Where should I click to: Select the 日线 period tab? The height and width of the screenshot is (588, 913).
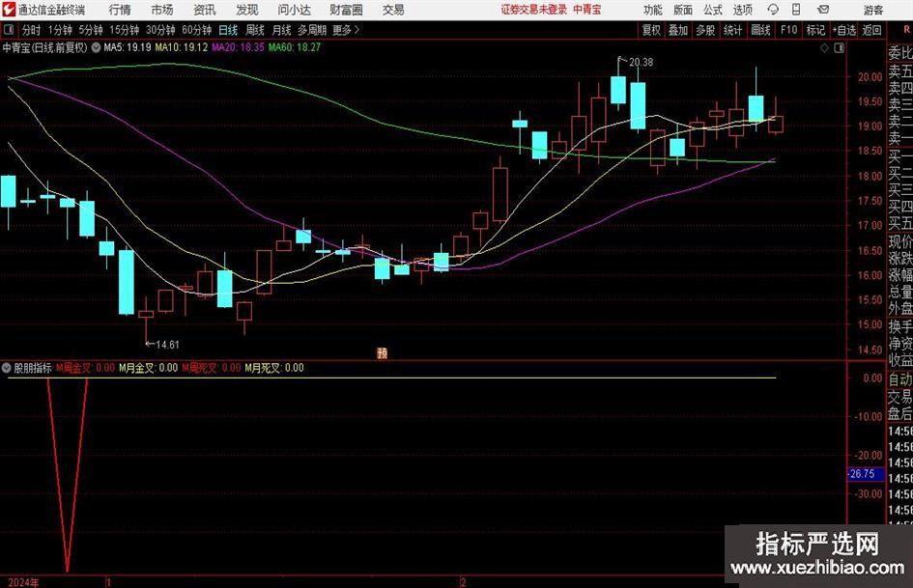[x=228, y=30]
